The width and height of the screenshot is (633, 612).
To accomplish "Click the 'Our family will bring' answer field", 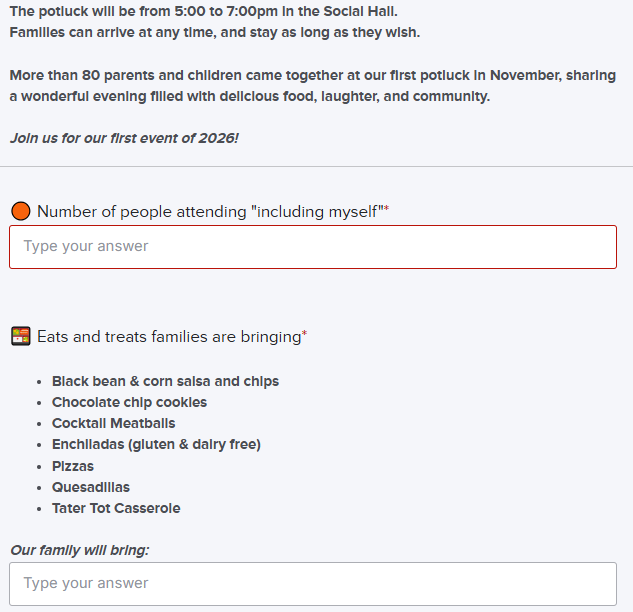I will (x=312, y=583).
